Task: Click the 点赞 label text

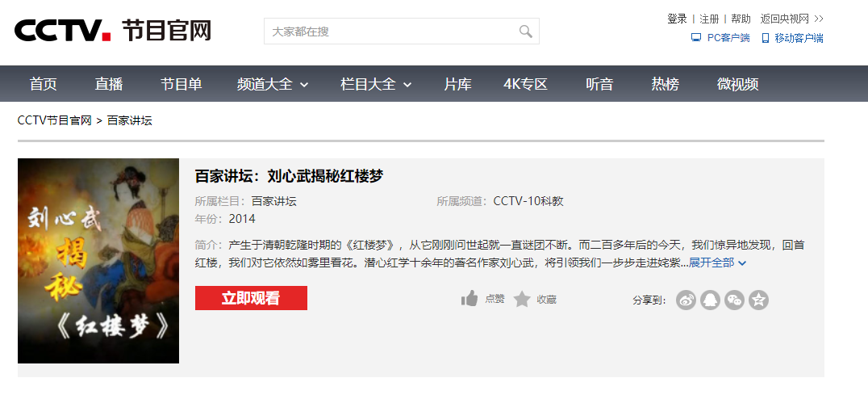Action: click(x=495, y=299)
